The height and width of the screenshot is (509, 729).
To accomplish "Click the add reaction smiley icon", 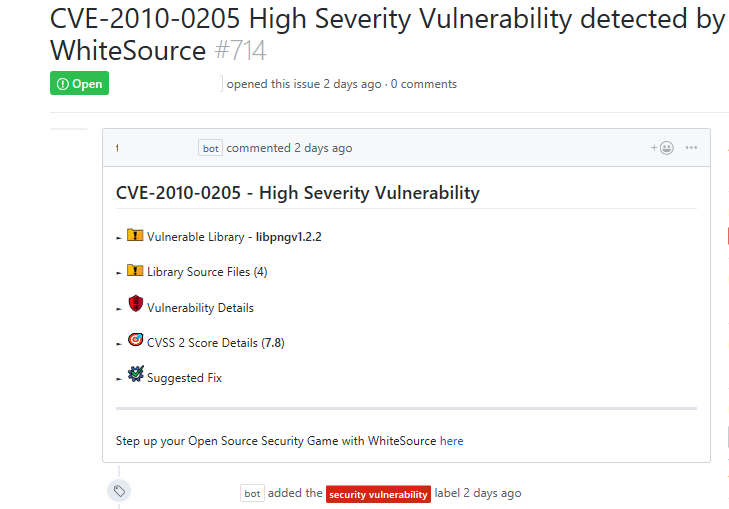I will (663, 148).
